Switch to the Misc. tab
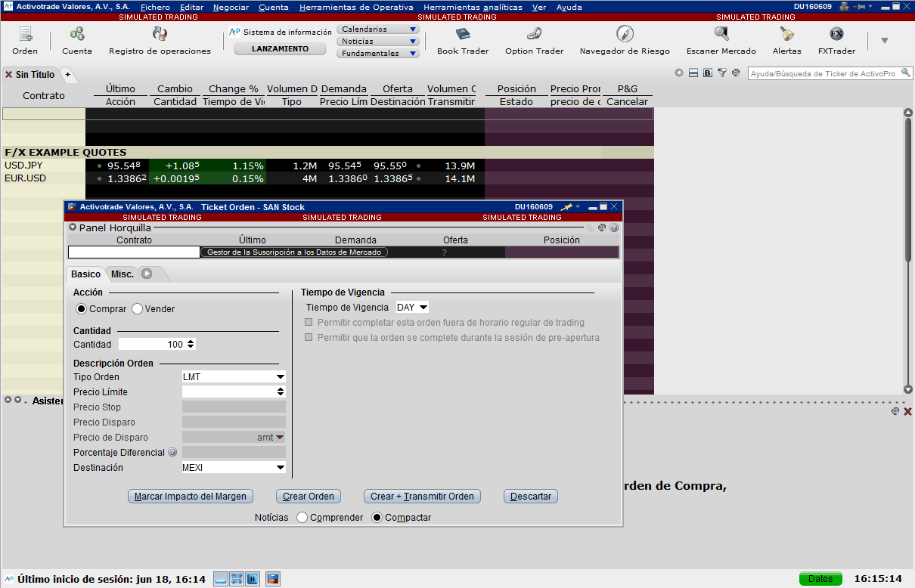 click(123, 274)
